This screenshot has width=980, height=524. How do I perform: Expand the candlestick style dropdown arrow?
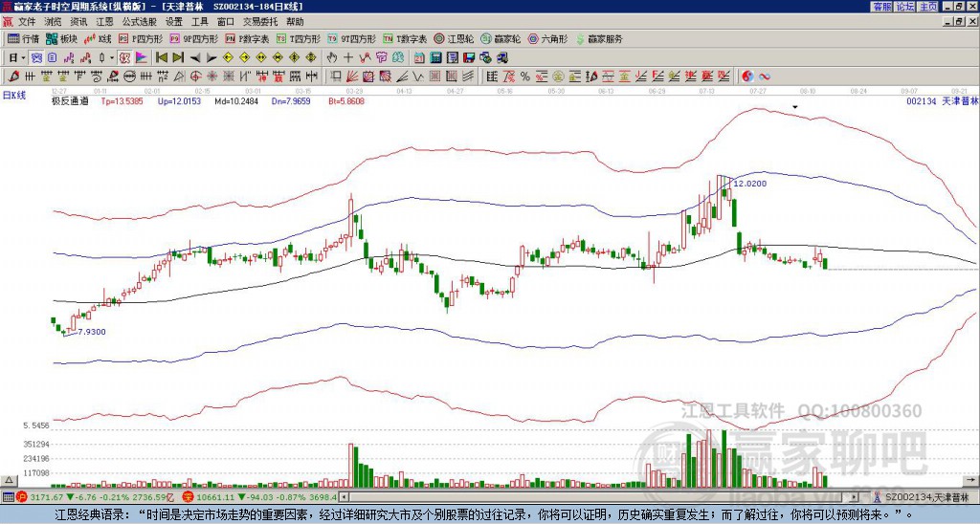112,57
